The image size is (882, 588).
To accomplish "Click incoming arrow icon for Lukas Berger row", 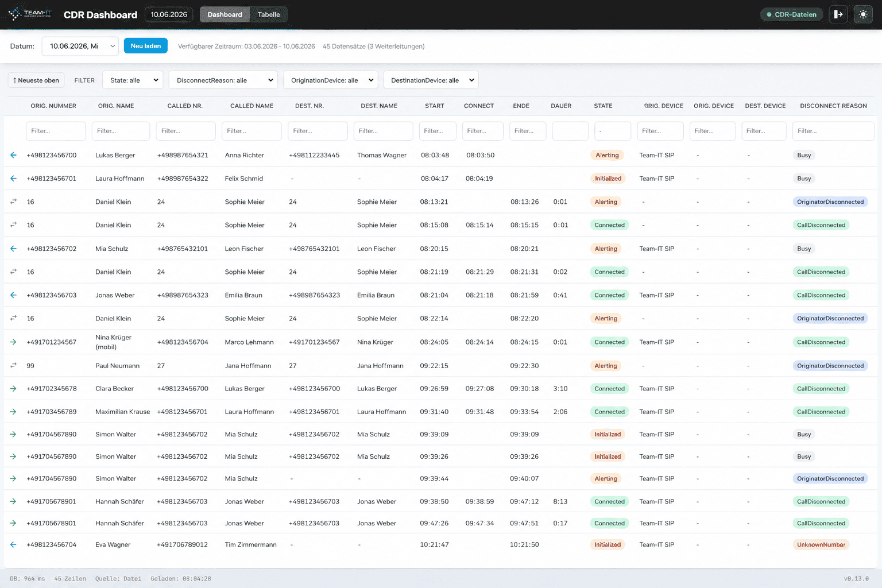I will point(13,155).
